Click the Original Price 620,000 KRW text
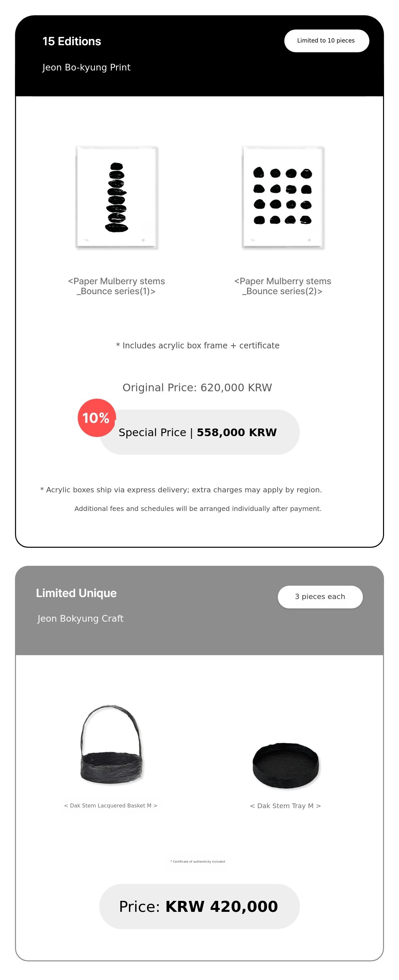399x980 pixels. pyautogui.click(x=197, y=387)
